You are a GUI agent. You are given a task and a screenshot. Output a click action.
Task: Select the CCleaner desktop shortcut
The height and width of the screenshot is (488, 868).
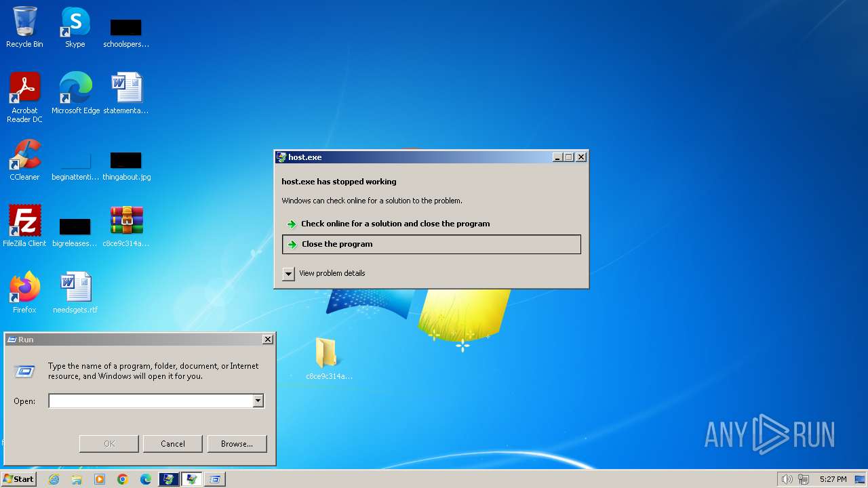point(25,159)
